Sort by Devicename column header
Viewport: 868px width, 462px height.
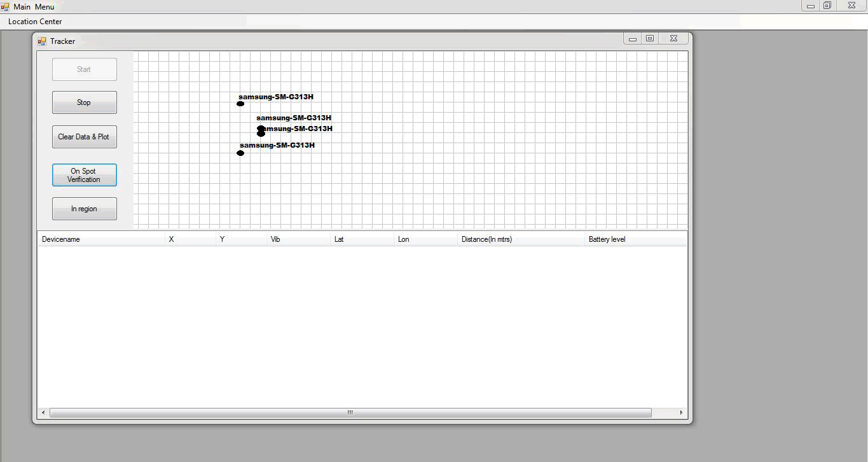tap(100, 239)
